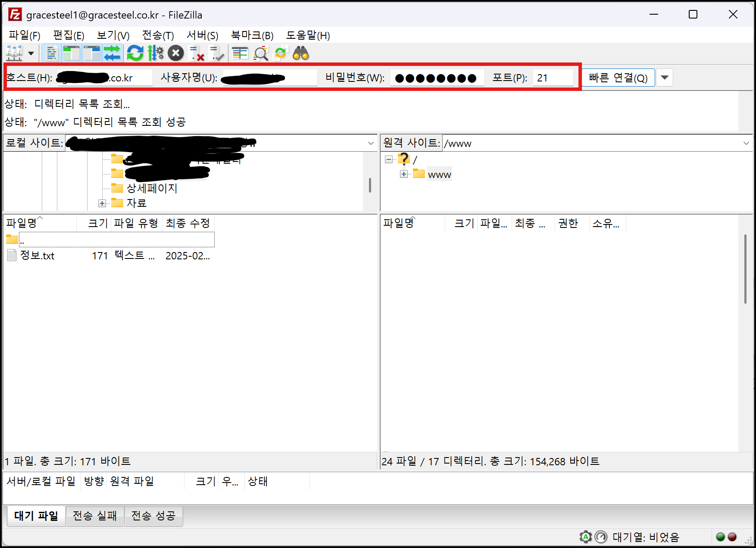756x548 pixels.
Task: Disconnect from the FTP server
Action: 197,53
